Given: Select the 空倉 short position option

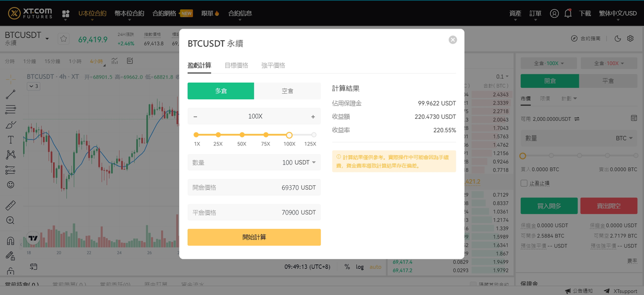Looking at the screenshot, I should 287,91.
